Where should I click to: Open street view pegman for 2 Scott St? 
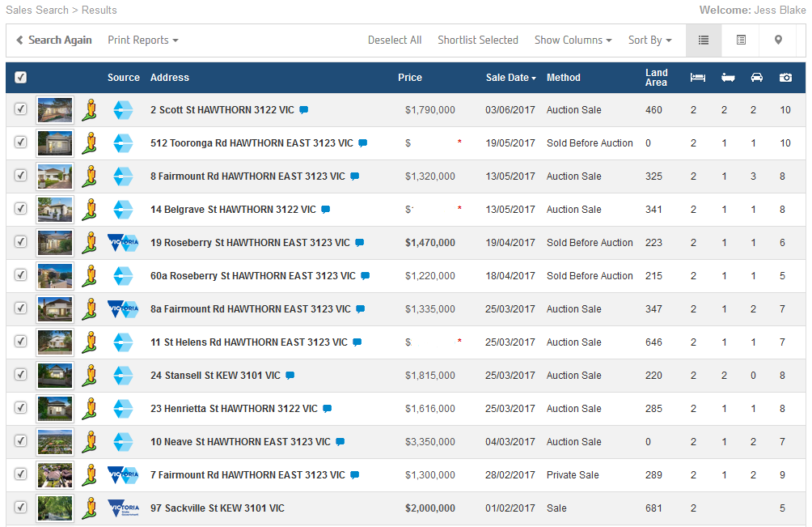[x=90, y=110]
